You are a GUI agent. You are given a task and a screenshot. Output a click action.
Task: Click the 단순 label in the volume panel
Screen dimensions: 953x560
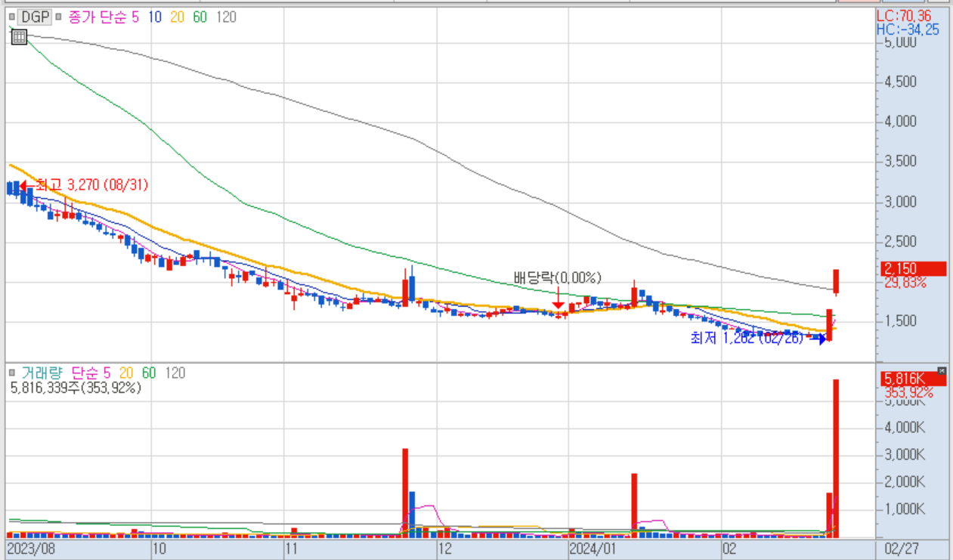[x=85, y=373]
